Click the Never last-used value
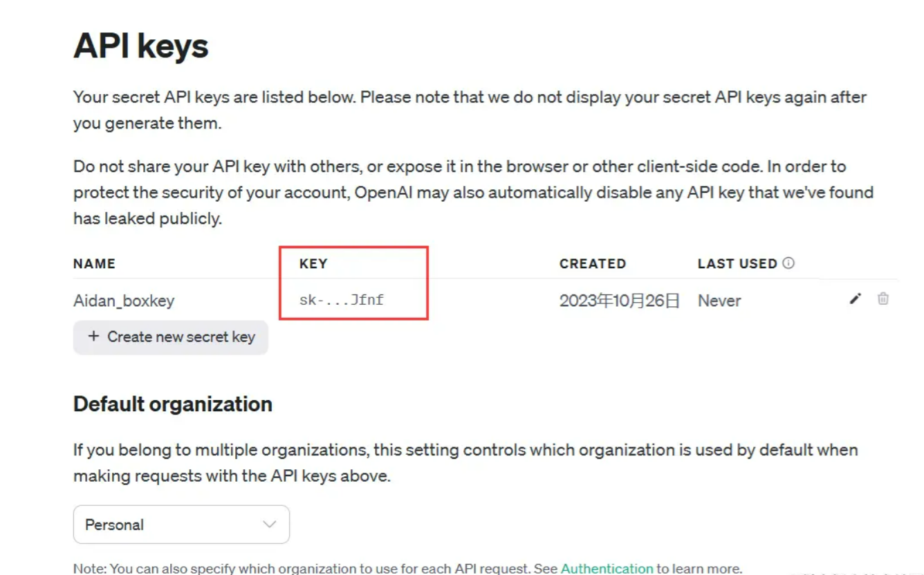924x575 pixels. point(719,301)
